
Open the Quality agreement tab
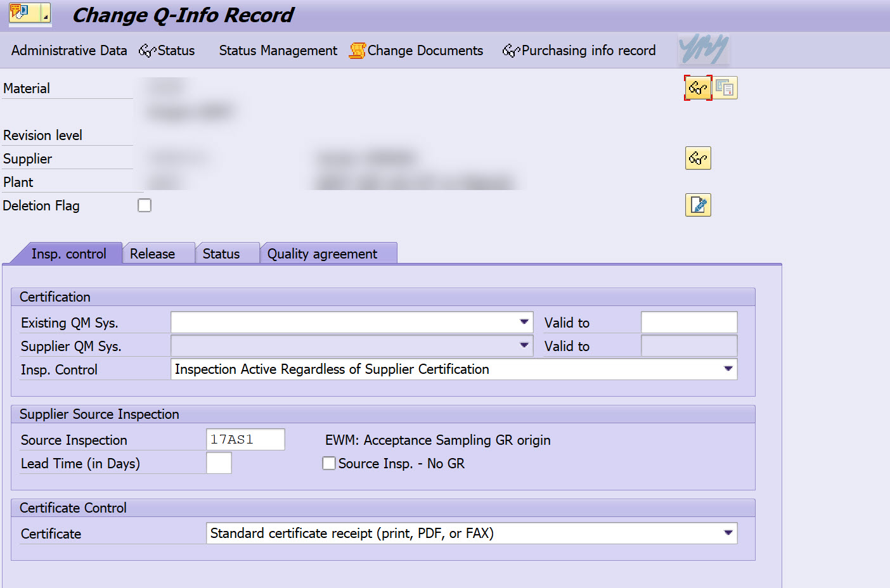click(321, 253)
